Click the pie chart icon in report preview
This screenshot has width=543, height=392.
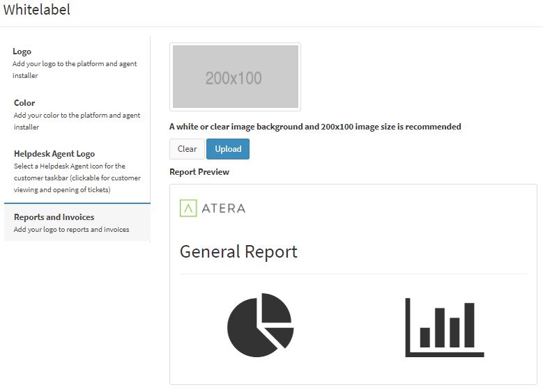(261, 325)
